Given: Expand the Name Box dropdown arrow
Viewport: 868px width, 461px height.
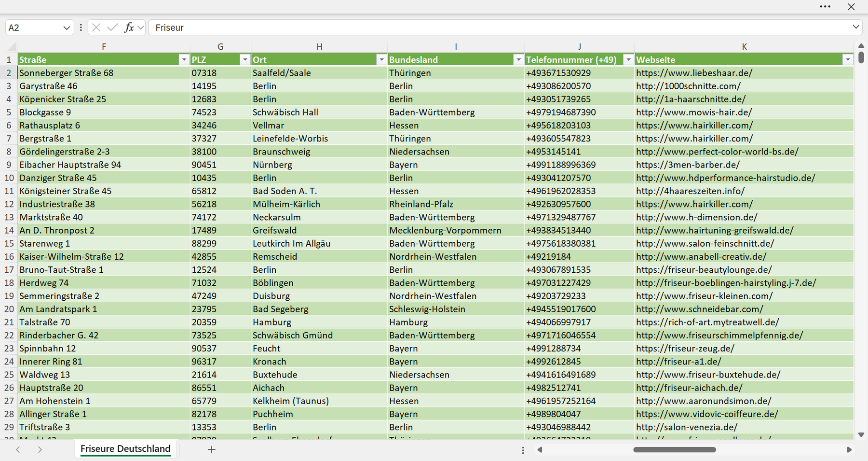Looking at the screenshot, I should coord(67,28).
